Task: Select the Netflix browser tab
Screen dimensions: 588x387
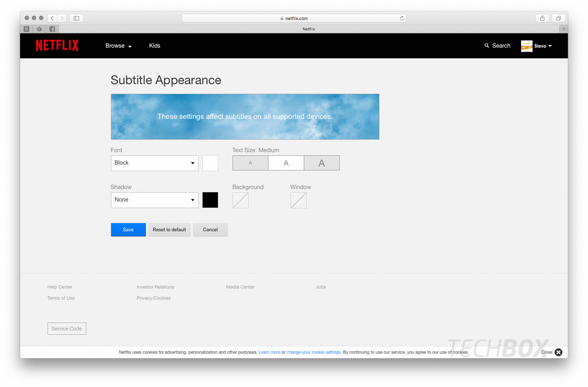Action: point(309,29)
